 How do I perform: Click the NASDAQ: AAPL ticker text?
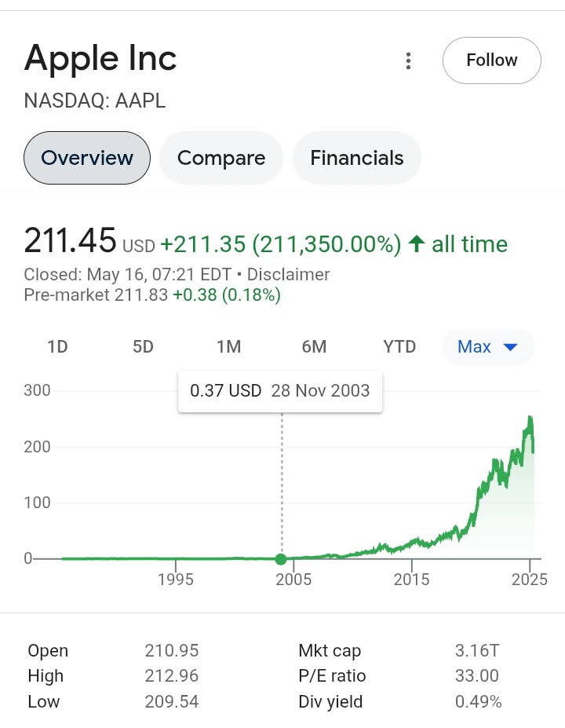pyautogui.click(x=95, y=101)
